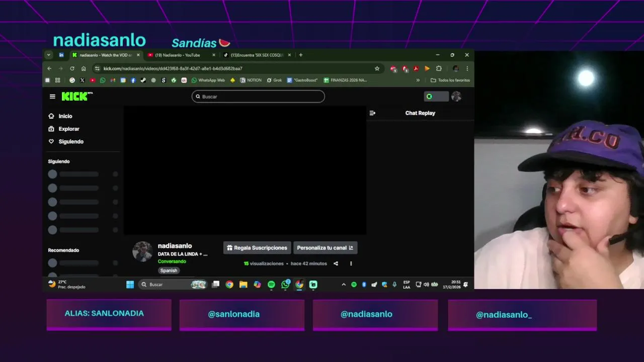Open Todos los favoritos folder
Image resolution: width=644 pixels, height=362 pixels.
(450, 80)
